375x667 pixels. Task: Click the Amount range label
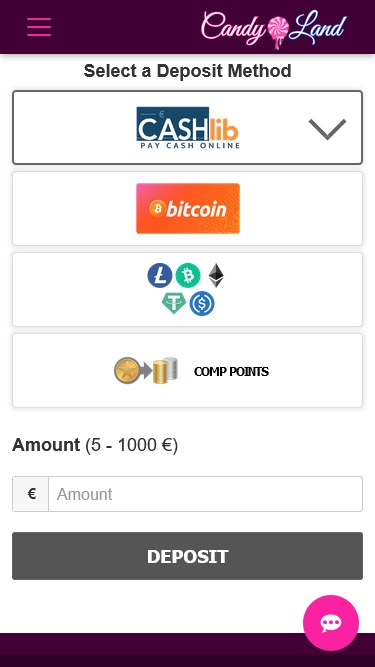pyautogui.click(x=95, y=445)
